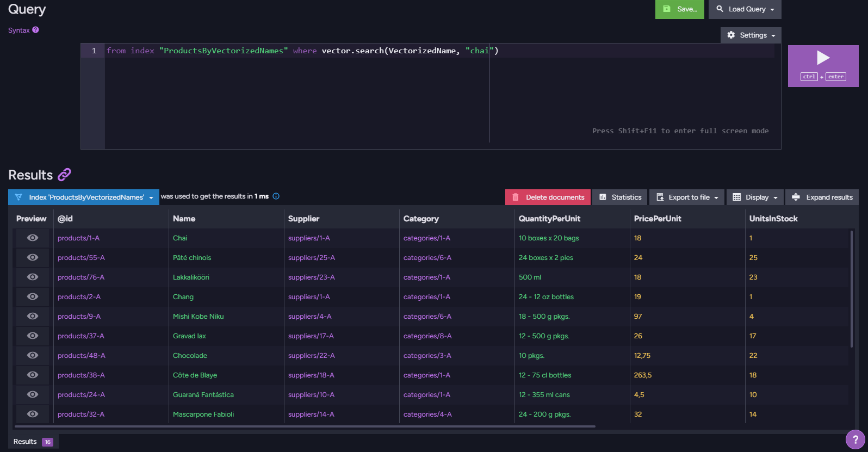Run the query with the play button

click(x=823, y=66)
